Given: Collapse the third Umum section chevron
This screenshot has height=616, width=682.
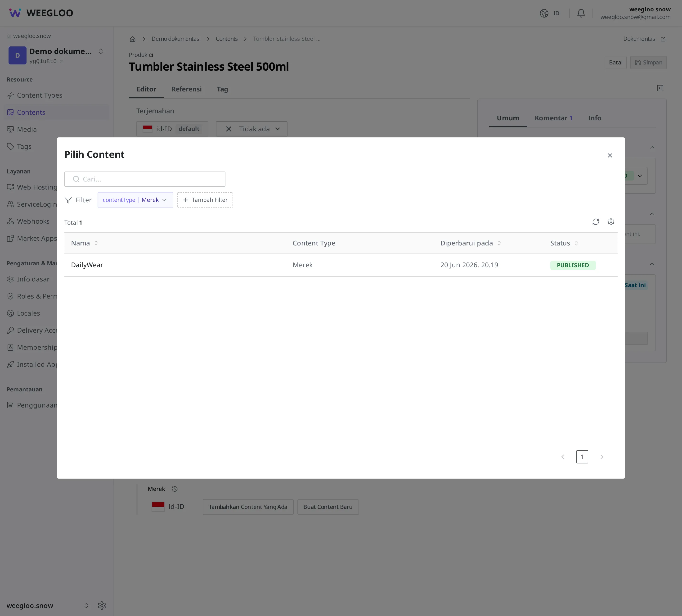Looking at the screenshot, I should coord(652,264).
